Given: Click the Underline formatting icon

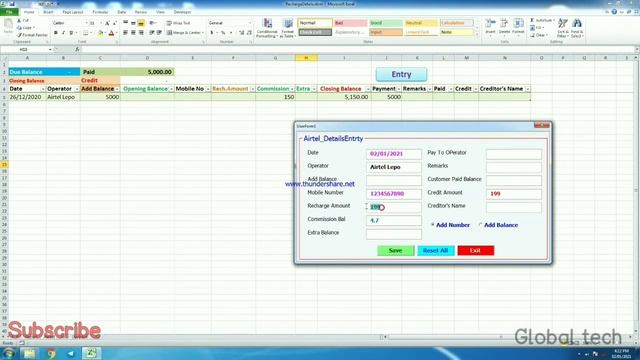Looking at the screenshot, I should [71, 33].
